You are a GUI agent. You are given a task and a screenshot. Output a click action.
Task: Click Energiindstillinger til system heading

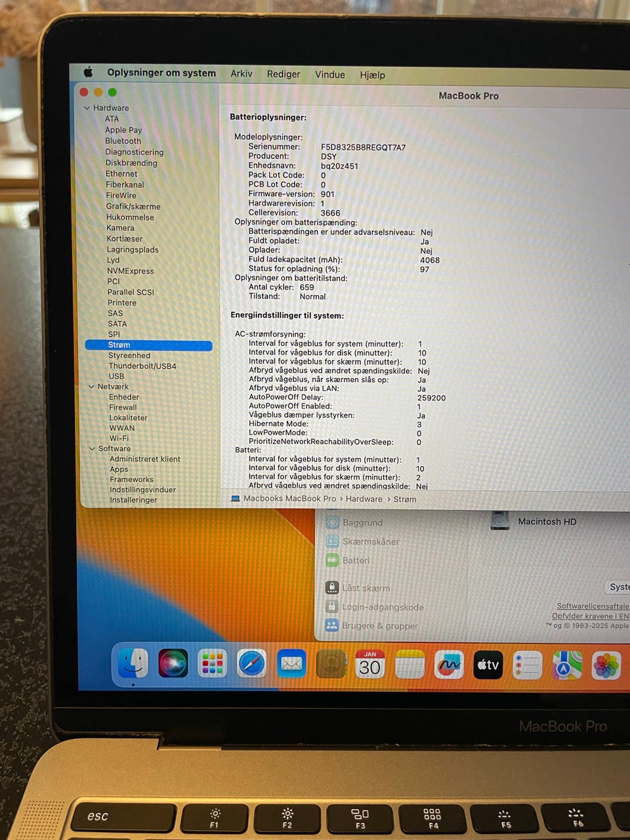(287, 315)
